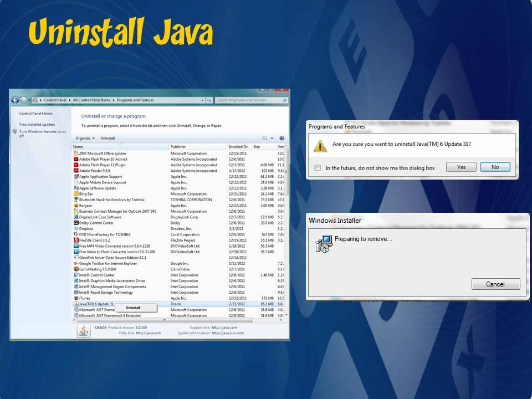Click the horizontal scrollbar in program list

(164, 320)
